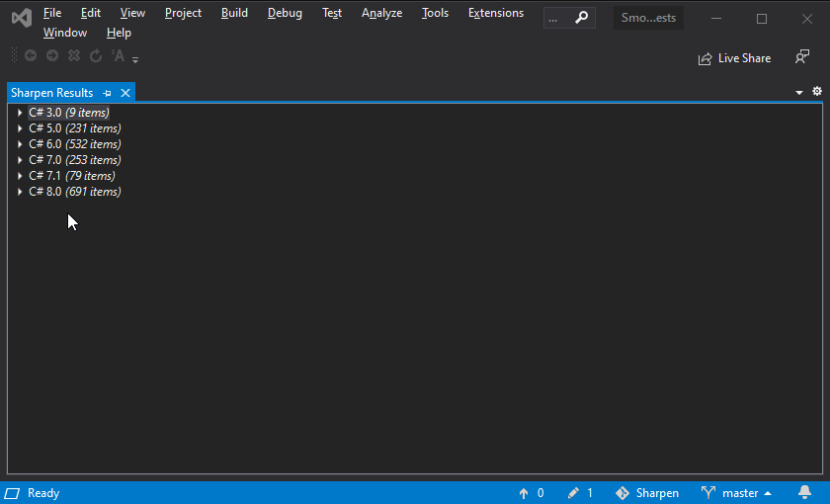Open the Help menu
Viewport: 830px width, 504px height.
click(119, 33)
